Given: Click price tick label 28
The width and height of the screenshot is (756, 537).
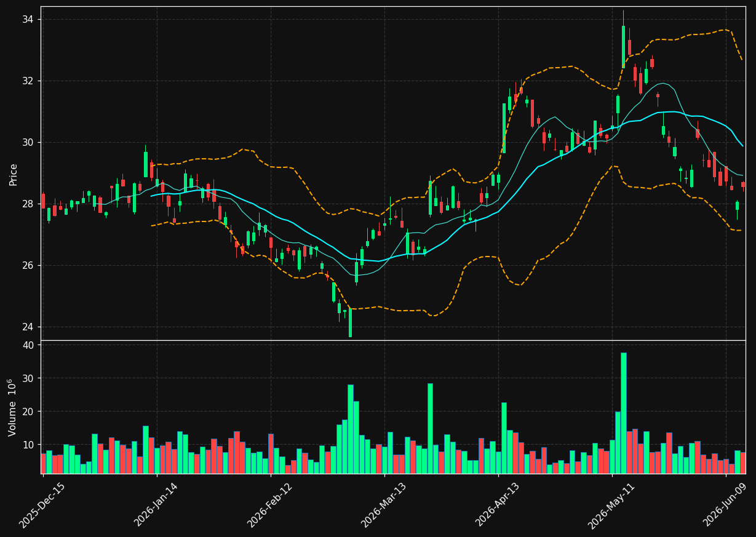Looking at the screenshot, I should pos(29,204).
